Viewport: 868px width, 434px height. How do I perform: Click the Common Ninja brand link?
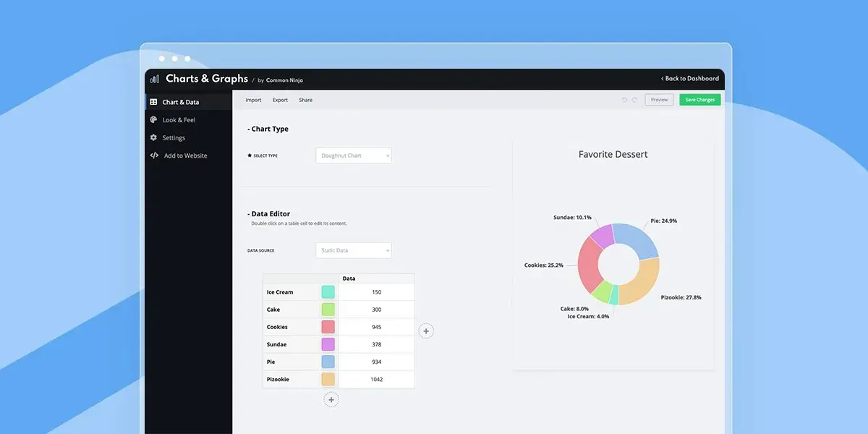point(284,80)
